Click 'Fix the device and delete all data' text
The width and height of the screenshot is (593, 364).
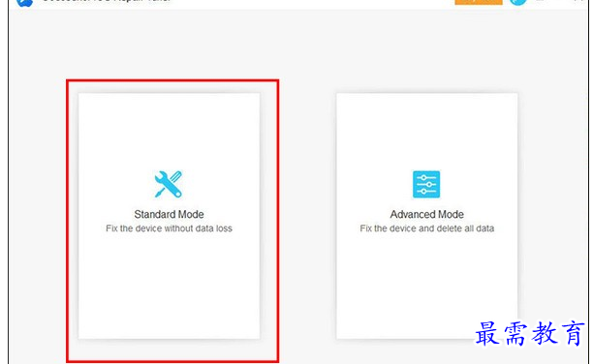pyautogui.click(x=427, y=228)
